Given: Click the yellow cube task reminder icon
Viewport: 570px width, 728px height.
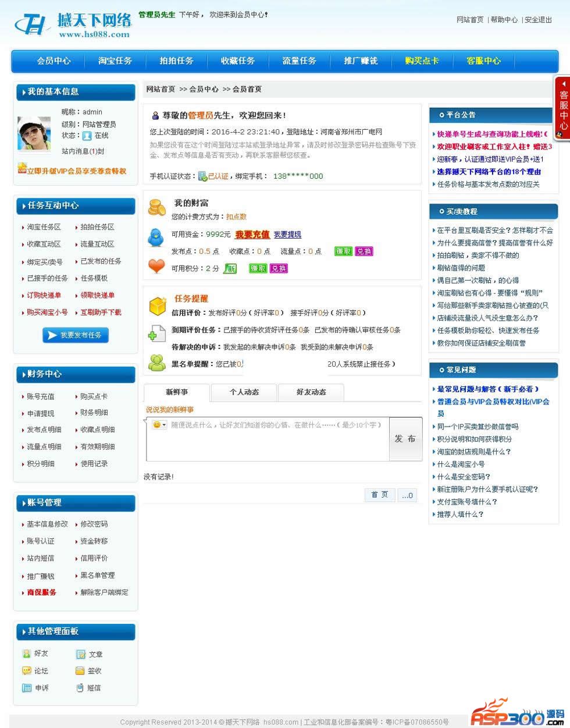Looking at the screenshot, I should pos(158,306).
